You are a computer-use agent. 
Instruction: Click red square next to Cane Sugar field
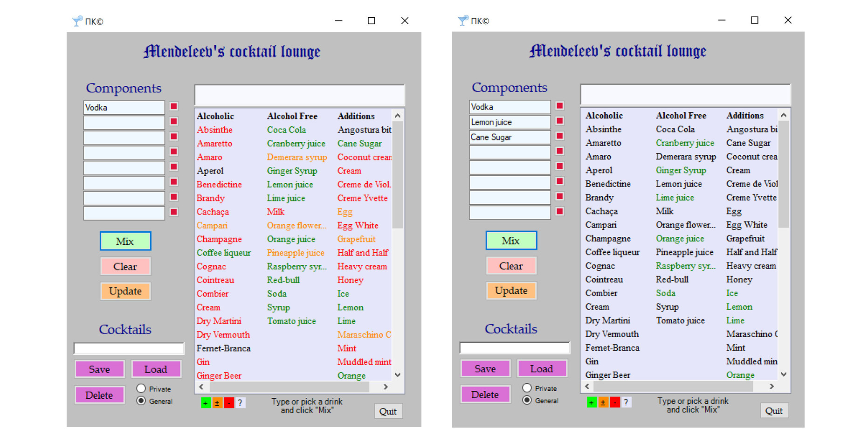point(560,136)
